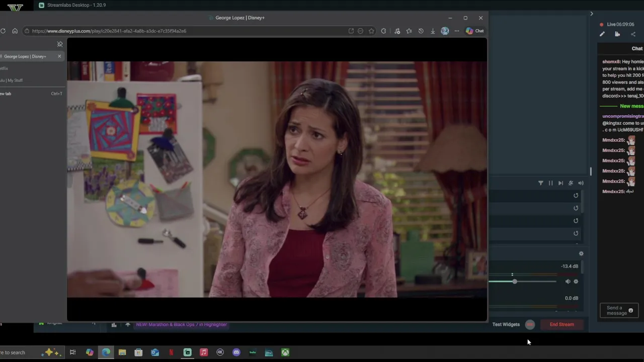Open the browser favorites list icon
644x362 pixels.
[x=409, y=31]
